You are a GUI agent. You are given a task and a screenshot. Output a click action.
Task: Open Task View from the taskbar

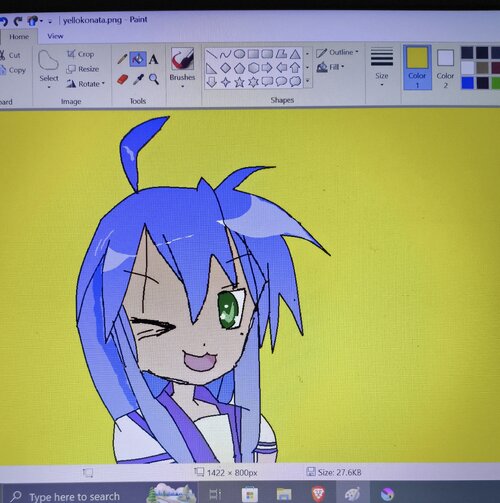215,494
